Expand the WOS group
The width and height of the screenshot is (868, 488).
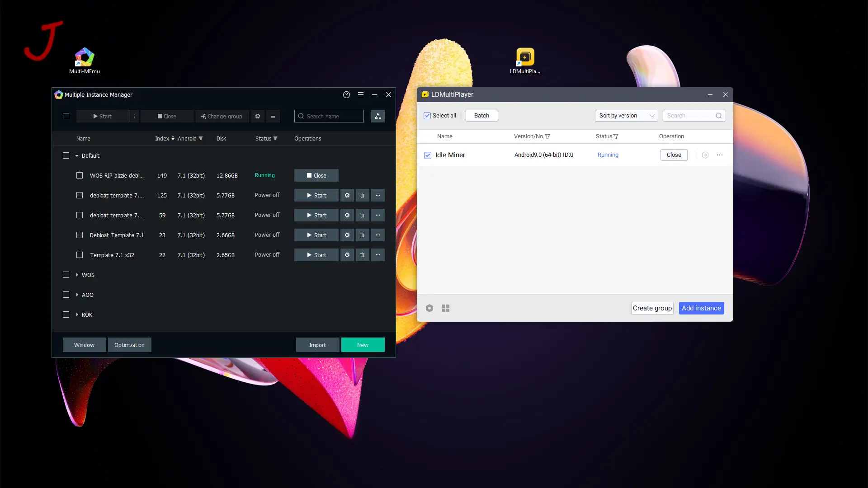pyautogui.click(x=77, y=275)
